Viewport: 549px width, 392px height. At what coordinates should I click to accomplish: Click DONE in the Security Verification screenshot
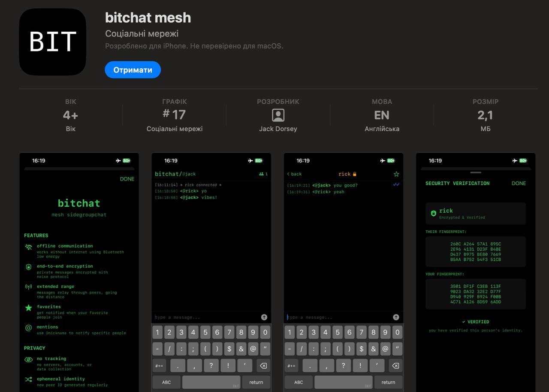click(x=519, y=183)
